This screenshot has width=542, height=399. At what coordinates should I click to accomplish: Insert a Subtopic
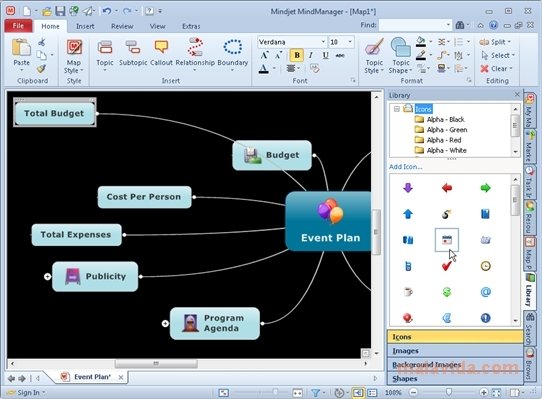[133, 53]
